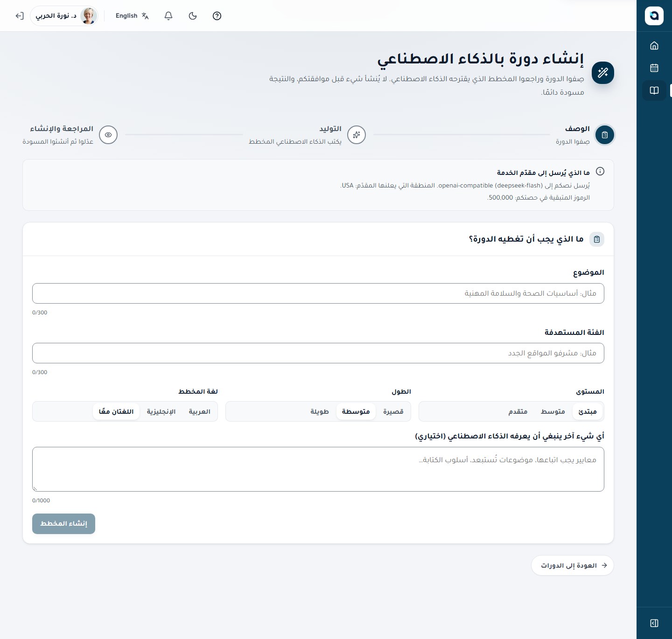Choose اللغتان معًا outline language
This screenshot has width=672, height=639.
pyautogui.click(x=116, y=411)
